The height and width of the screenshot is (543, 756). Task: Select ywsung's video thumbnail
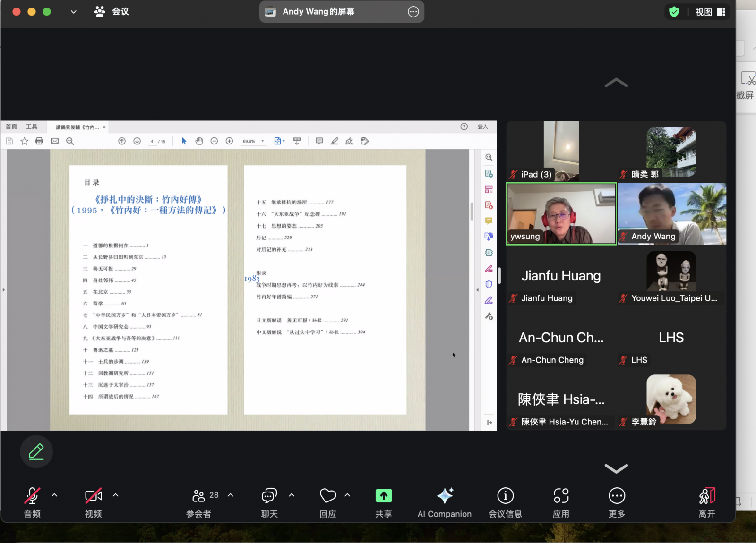click(561, 213)
